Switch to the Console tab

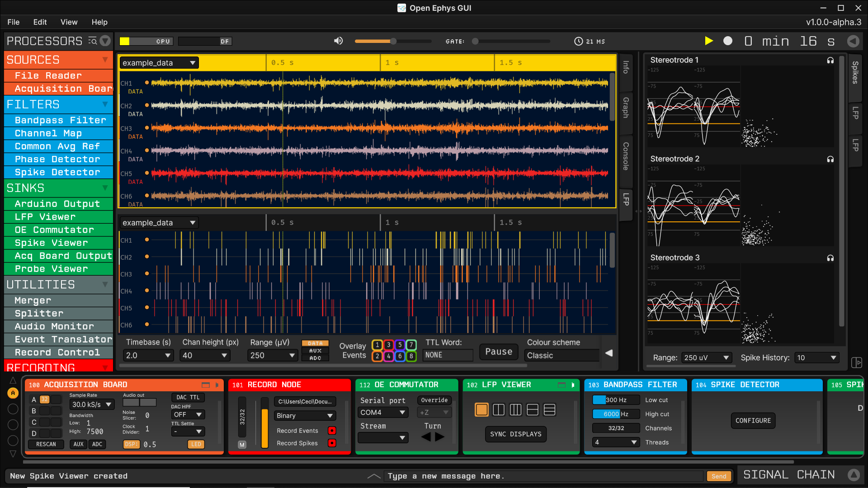[x=626, y=156]
